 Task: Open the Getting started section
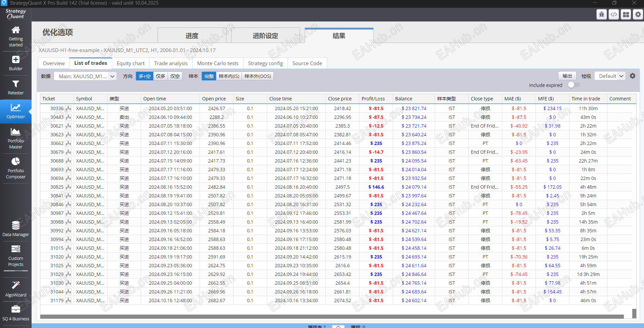(16, 36)
